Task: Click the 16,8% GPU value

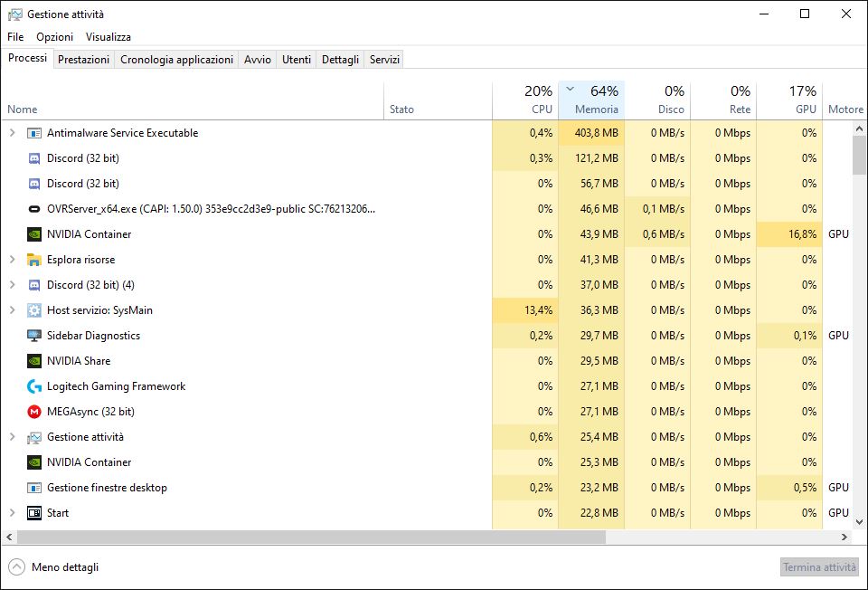Action: pos(802,234)
